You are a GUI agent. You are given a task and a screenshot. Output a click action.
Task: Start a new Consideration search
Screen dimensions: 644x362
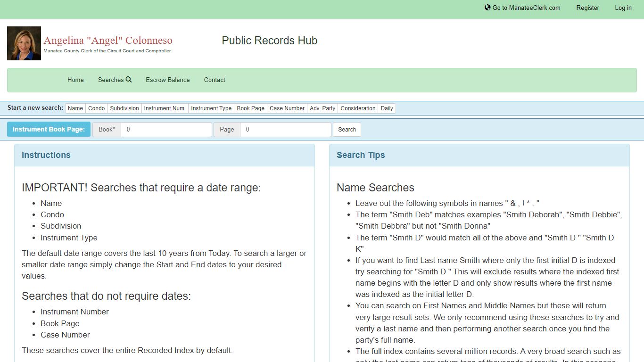[358, 108]
